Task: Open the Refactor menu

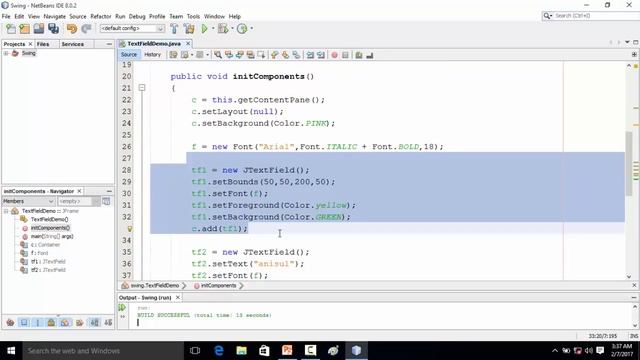Action: click(x=101, y=16)
